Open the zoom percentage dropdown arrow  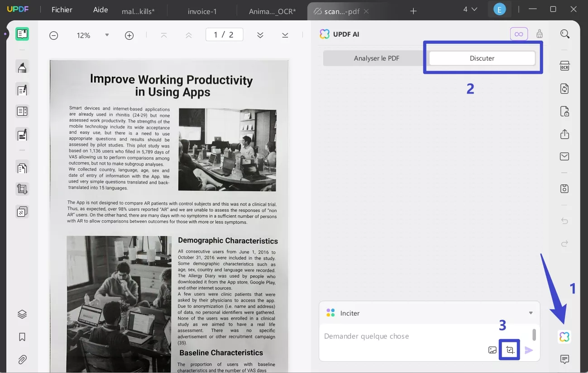click(x=107, y=35)
